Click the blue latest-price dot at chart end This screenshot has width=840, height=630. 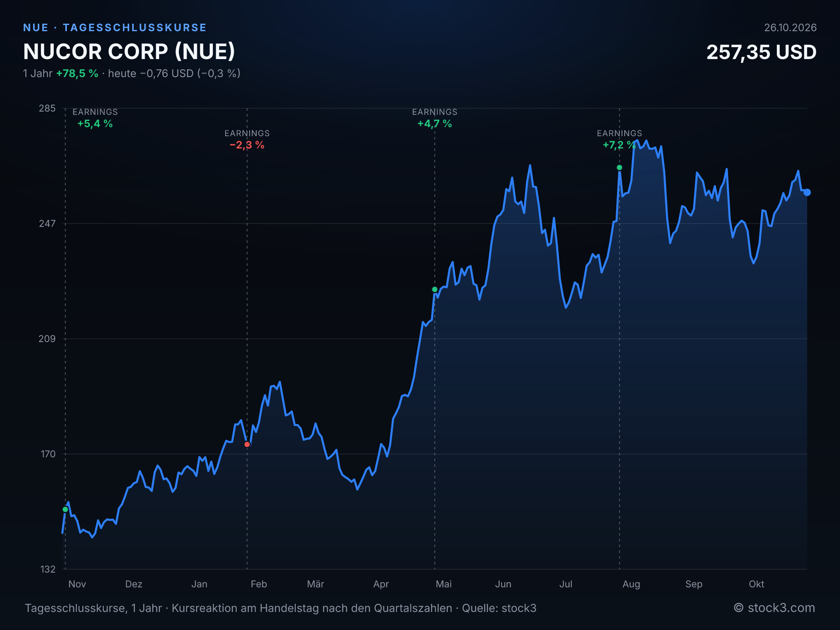coord(807,192)
